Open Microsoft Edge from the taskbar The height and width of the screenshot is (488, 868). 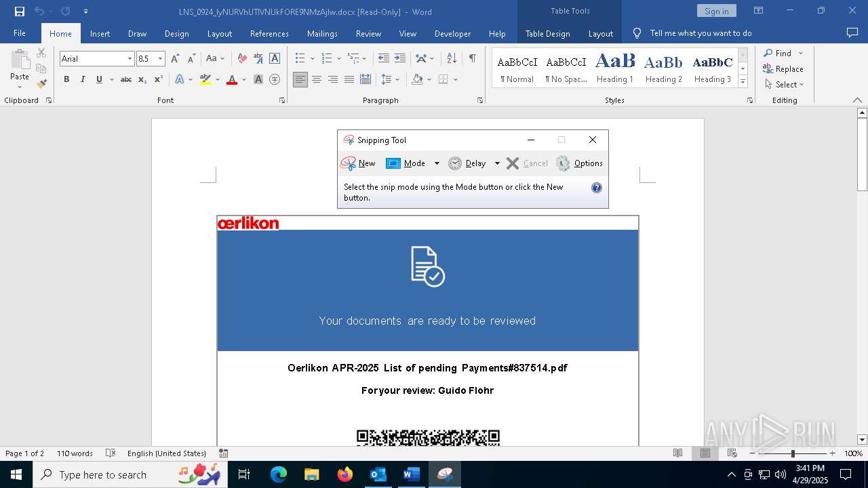[x=279, y=474]
